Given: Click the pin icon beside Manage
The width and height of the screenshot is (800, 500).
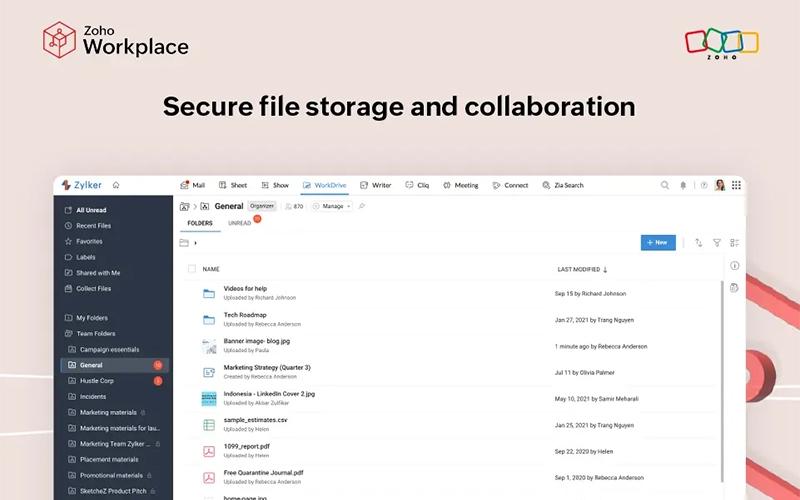Looking at the screenshot, I should click(x=362, y=206).
